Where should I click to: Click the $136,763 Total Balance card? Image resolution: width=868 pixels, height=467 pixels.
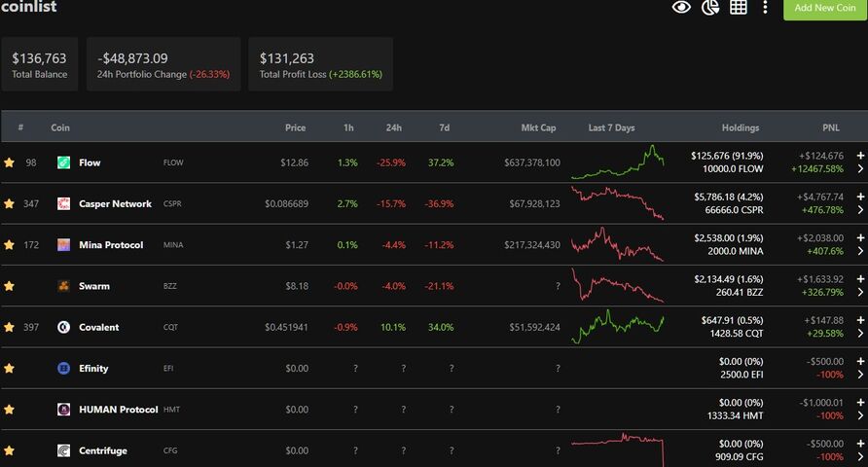click(39, 64)
